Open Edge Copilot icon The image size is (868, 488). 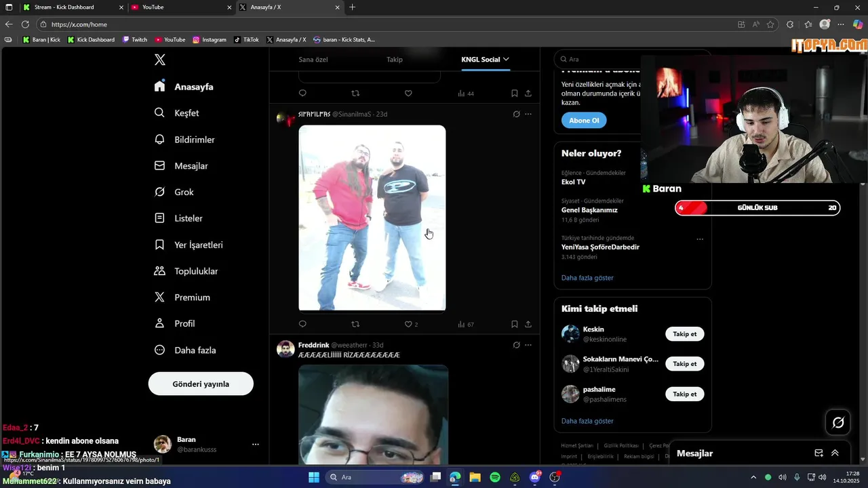click(858, 24)
